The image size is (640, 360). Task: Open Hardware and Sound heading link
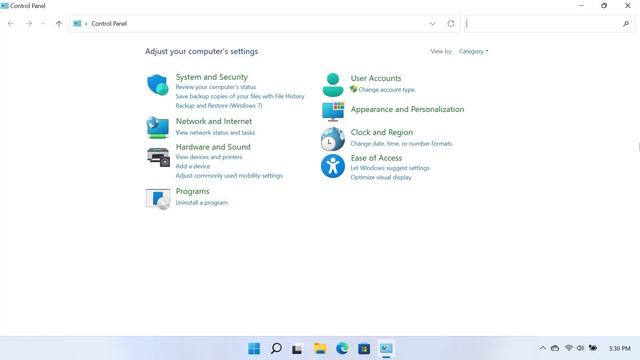point(213,147)
